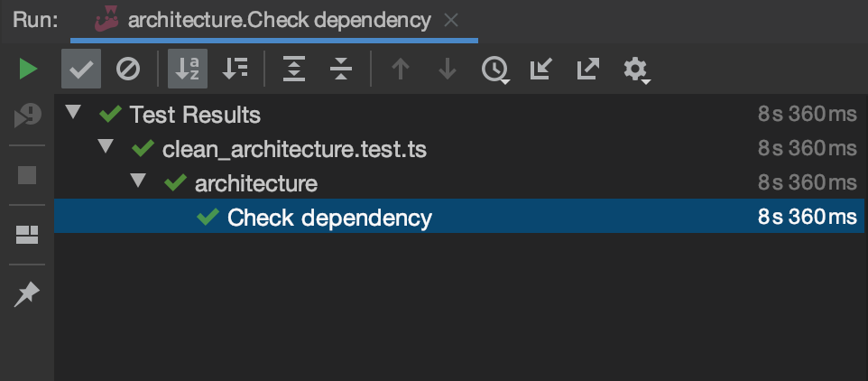The image size is (868, 381).
Task: Toggle Sort Alphabetically a-z button
Action: tap(188, 70)
